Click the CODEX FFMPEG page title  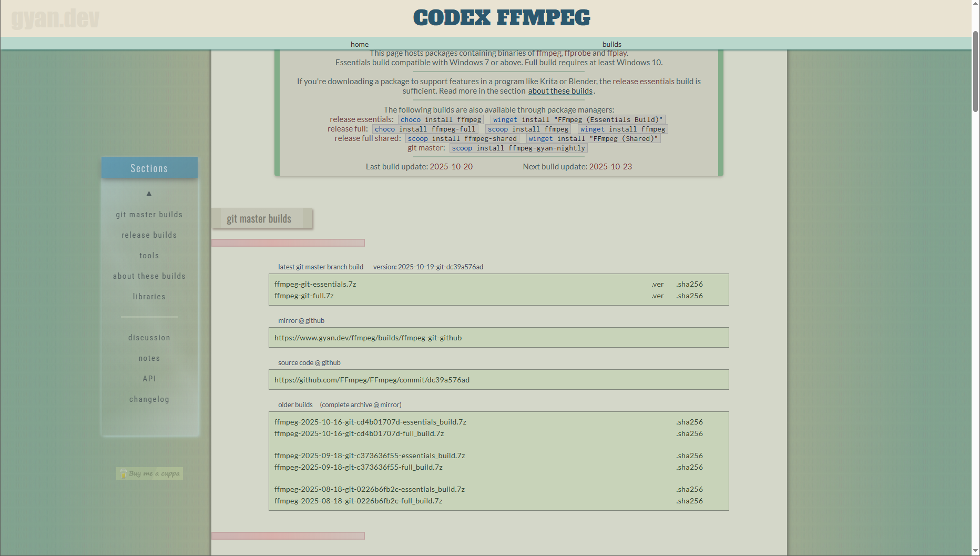click(502, 18)
